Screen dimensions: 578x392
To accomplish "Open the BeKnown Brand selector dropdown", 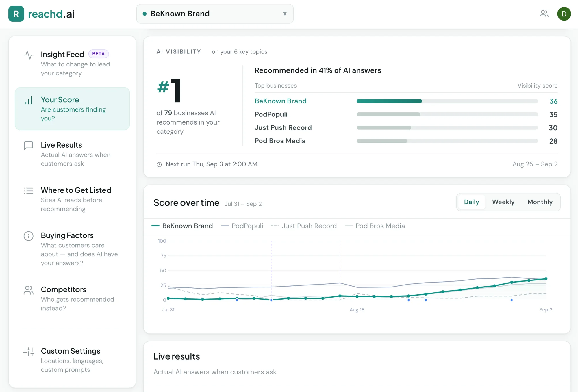I will coord(215,14).
